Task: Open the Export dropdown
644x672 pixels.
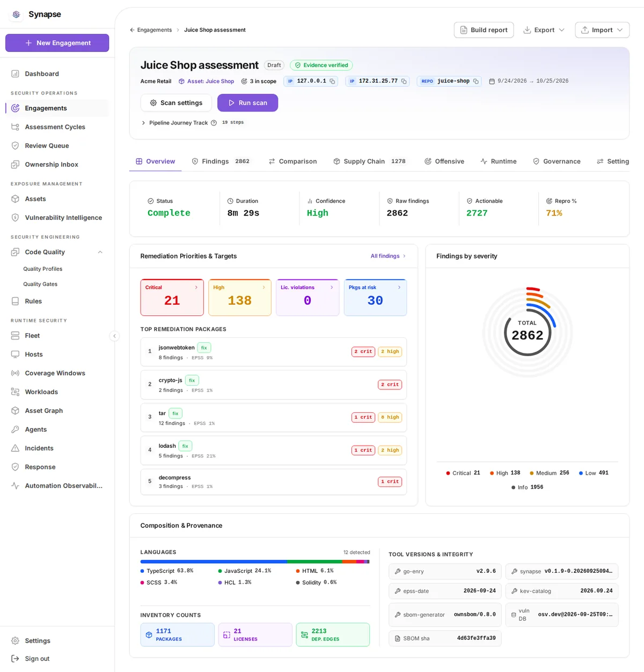Action: click(x=544, y=30)
